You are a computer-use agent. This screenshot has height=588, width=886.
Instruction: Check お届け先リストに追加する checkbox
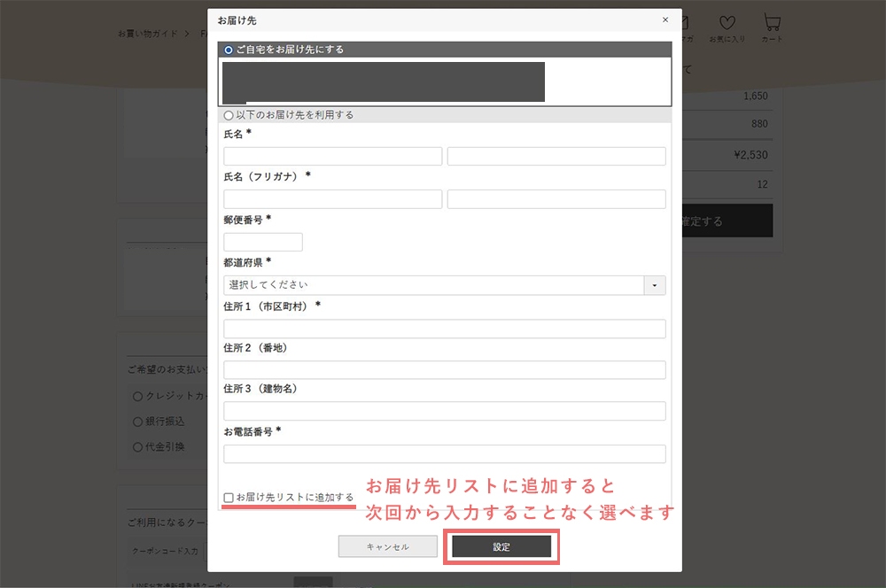pos(229,498)
